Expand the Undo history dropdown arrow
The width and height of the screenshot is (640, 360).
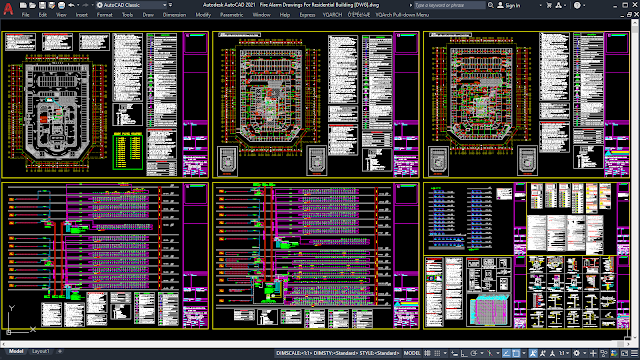(x=78, y=5)
